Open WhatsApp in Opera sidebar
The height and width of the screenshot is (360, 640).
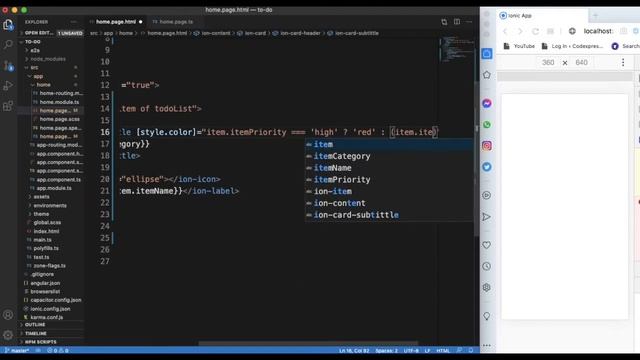click(487, 124)
